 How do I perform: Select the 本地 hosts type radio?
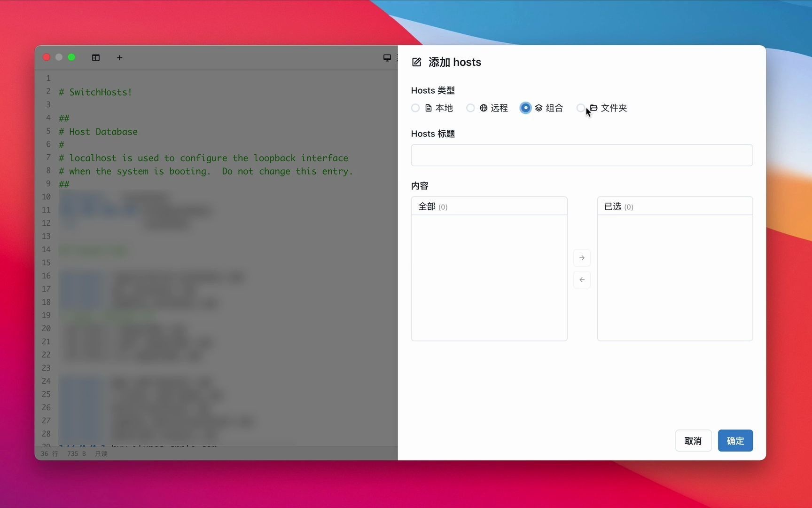coord(415,108)
